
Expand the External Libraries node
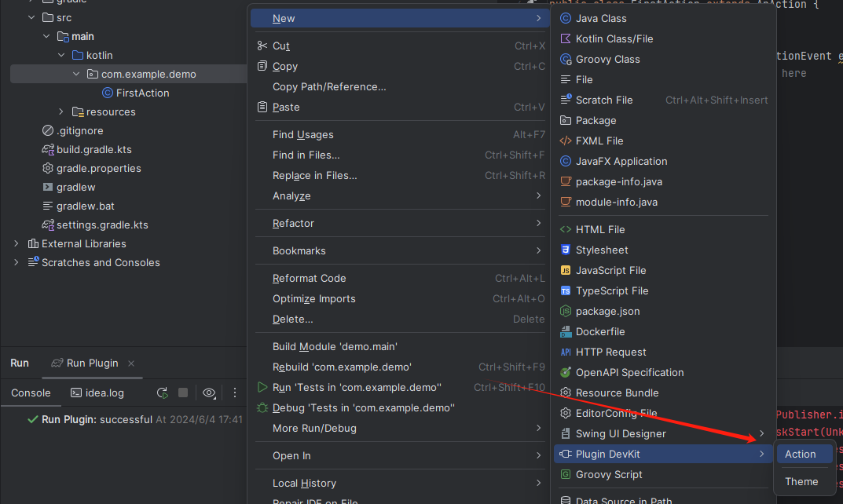point(16,243)
